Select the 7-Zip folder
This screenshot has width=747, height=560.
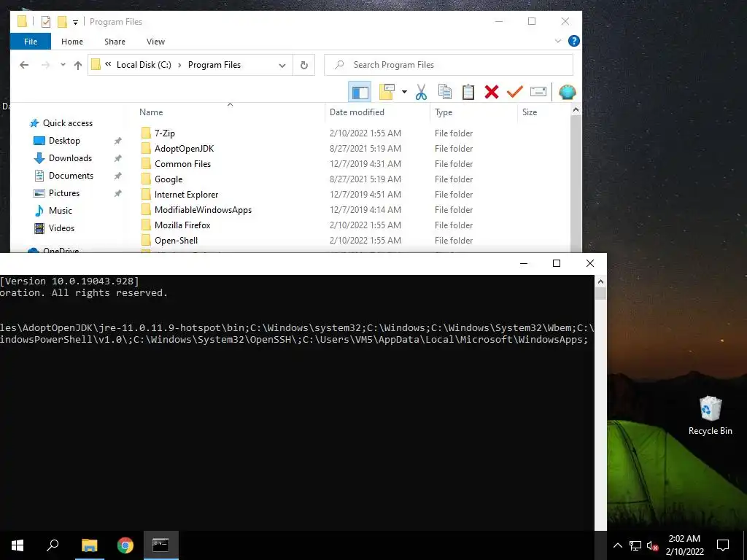click(165, 133)
